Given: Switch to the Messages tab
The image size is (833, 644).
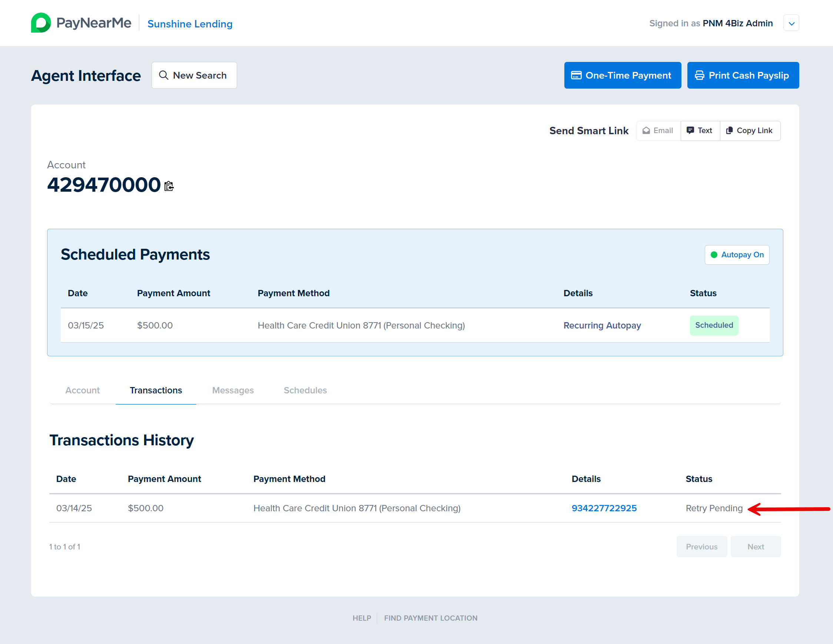Looking at the screenshot, I should click(233, 390).
